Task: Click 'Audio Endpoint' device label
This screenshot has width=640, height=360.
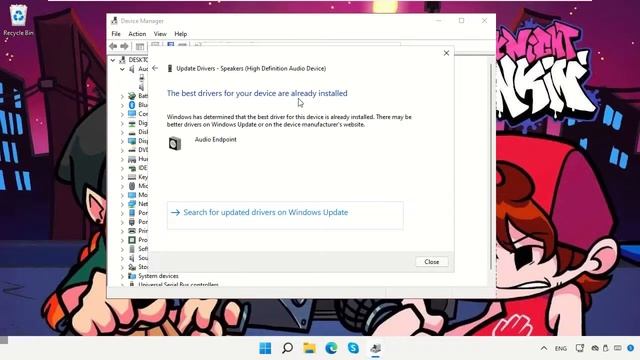Action: point(216,140)
